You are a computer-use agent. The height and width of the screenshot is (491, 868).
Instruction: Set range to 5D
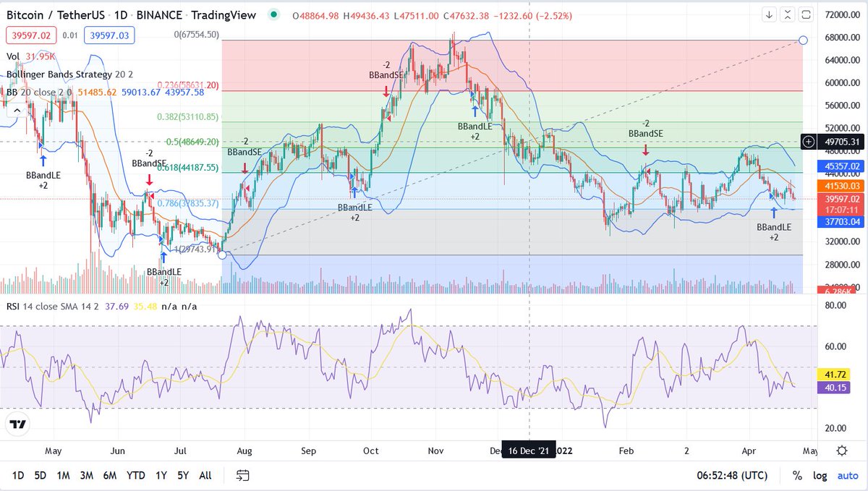(x=41, y=475)
